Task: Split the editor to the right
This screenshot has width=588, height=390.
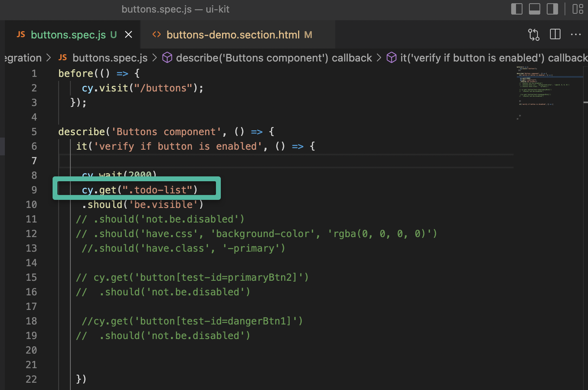Action: 555,34
